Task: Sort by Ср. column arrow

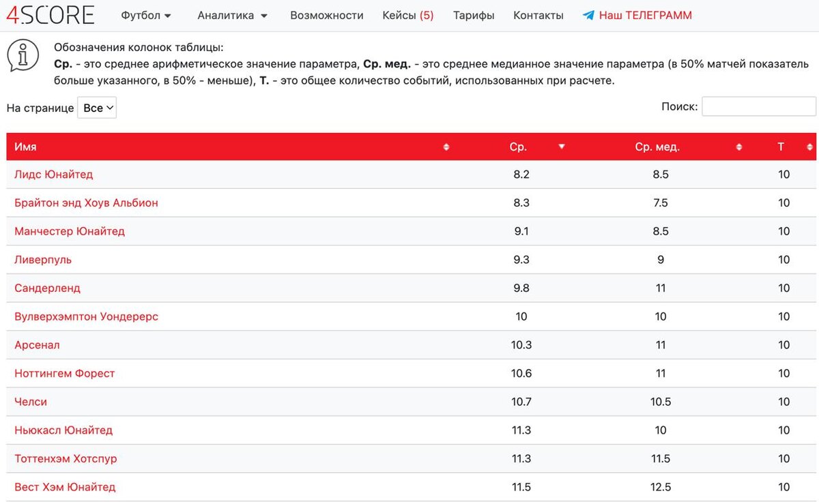Action: [x=562, y=147]
